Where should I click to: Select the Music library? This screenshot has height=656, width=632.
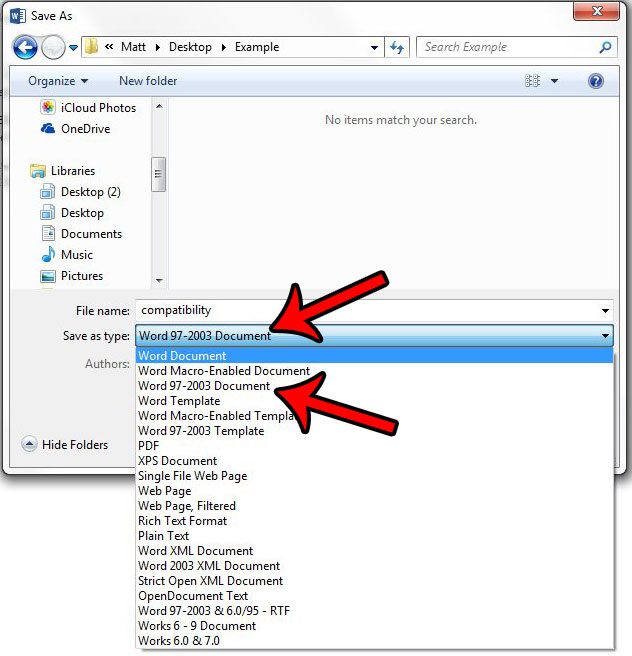point(77,254)
